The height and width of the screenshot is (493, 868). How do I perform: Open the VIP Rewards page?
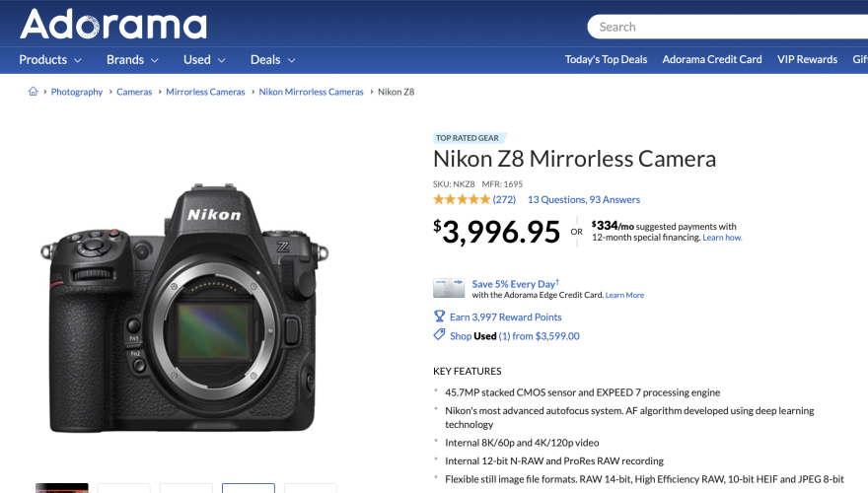(x=807, y=59)
